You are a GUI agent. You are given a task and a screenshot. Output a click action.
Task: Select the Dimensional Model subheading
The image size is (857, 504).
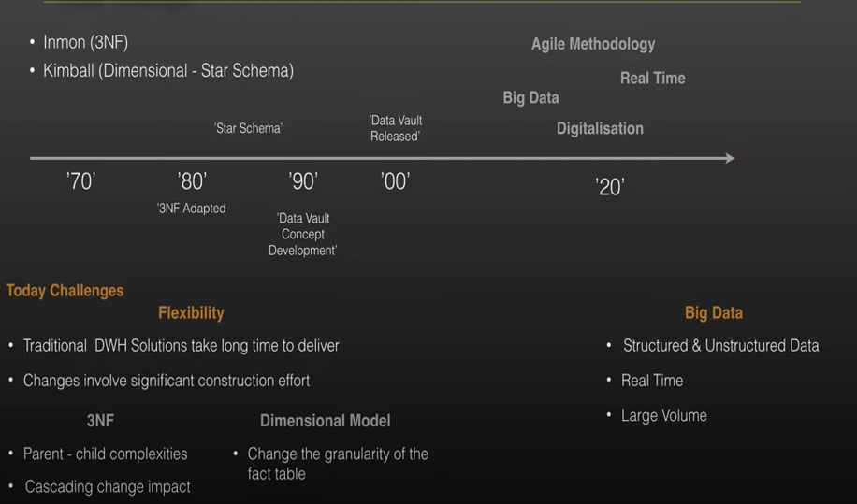point(326,421)
